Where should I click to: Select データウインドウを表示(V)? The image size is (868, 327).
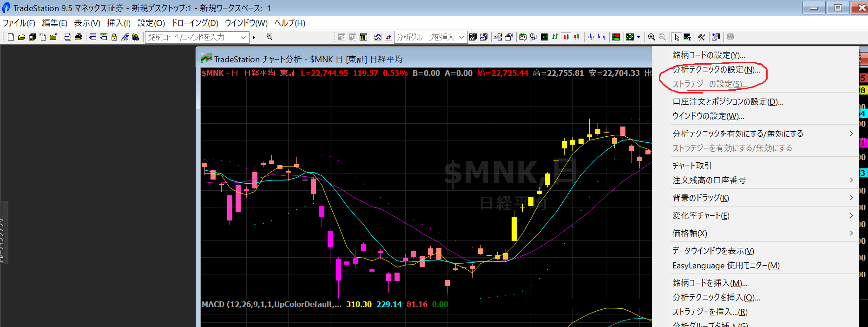click(755, 251)
